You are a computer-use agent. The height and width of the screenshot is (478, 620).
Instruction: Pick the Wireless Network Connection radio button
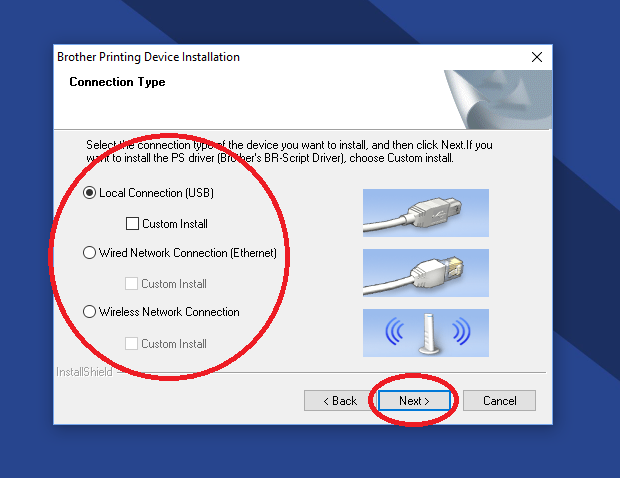point(90,312)
